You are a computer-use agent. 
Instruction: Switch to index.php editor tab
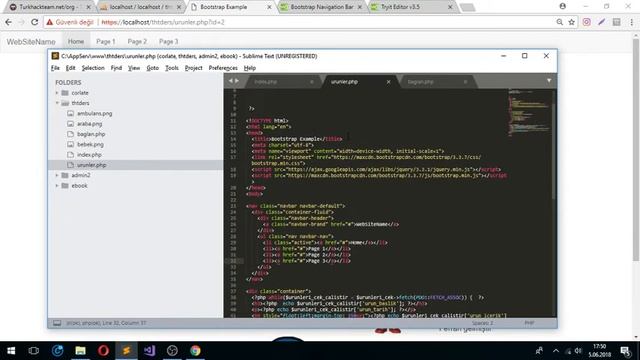(265, 82)
